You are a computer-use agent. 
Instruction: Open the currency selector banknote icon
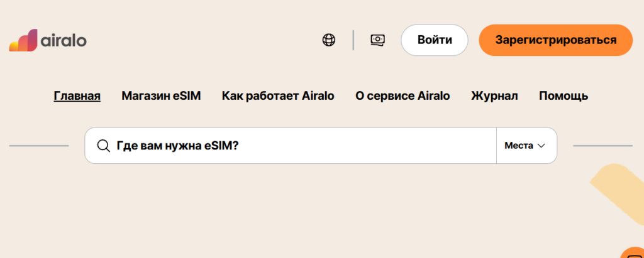[x=378, y=40]
